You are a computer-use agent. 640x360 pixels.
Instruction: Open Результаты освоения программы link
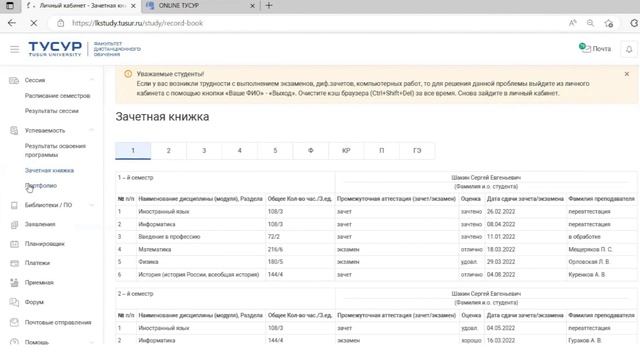pos(55,150)
